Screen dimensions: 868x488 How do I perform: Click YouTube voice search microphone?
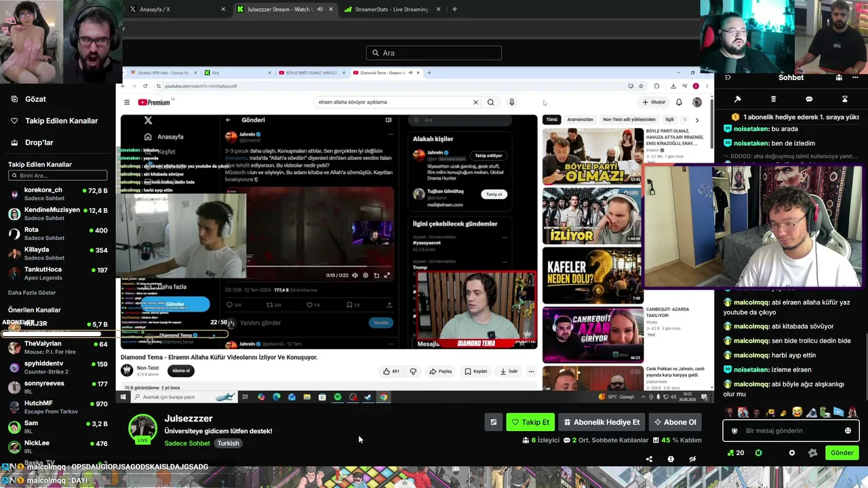pos(512,102)
